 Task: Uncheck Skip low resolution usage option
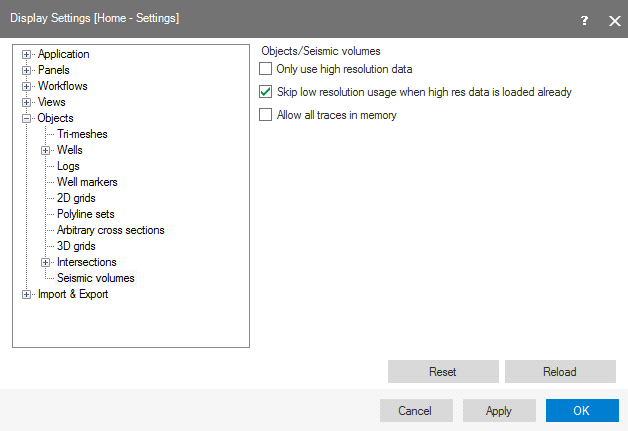(265, 92)
